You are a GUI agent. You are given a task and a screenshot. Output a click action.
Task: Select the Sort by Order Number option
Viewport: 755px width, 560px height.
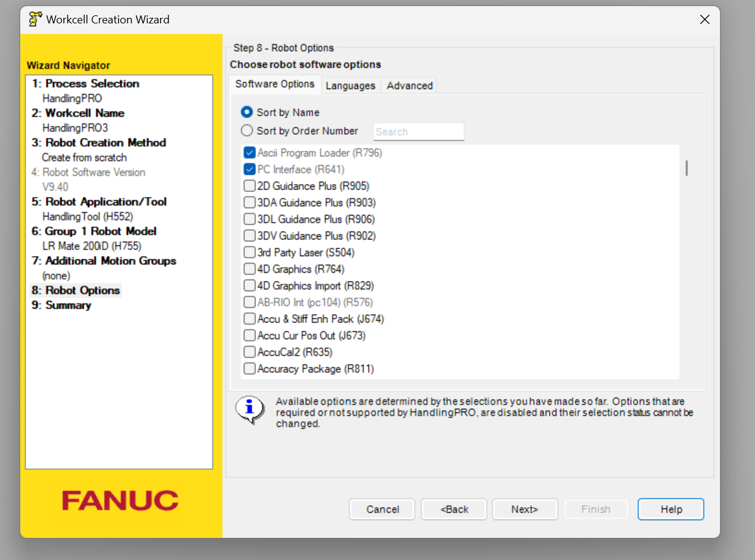pyautogui.click(x=247, y=130)
